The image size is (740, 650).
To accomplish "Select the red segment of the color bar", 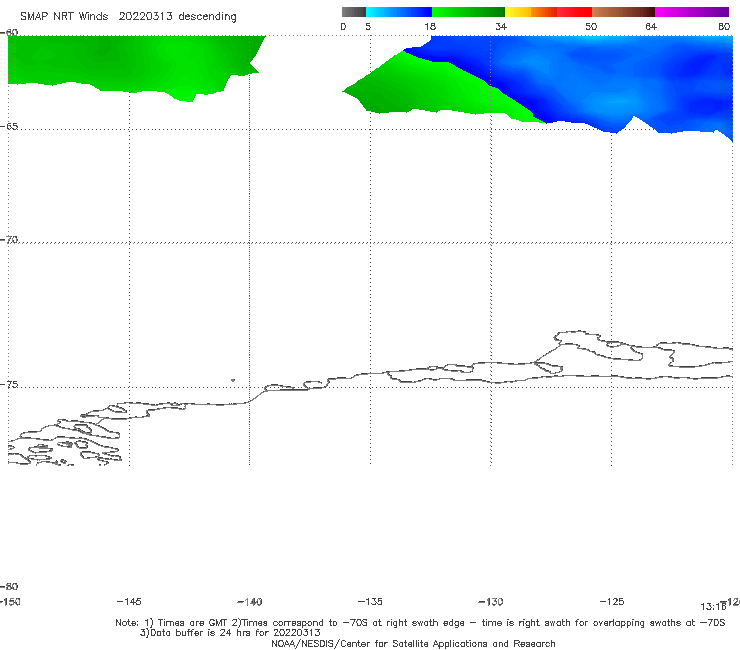I will pyautogui.click(x=574, y=12).
